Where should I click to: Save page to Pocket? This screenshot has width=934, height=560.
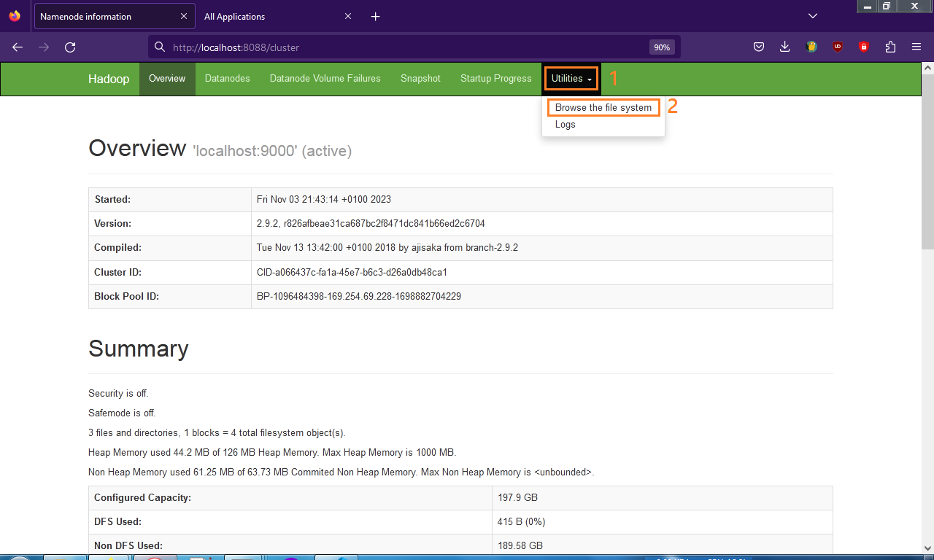759,47
